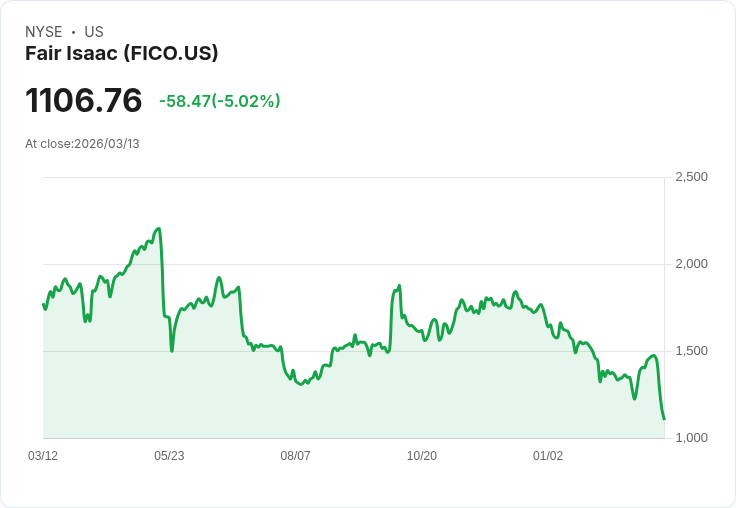
Task: Select the 10/20 date marker
Action: click(x=422, y=456)
